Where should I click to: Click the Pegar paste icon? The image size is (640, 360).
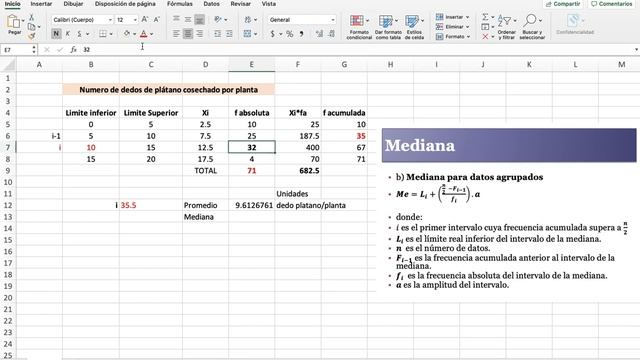click(13, 22)
